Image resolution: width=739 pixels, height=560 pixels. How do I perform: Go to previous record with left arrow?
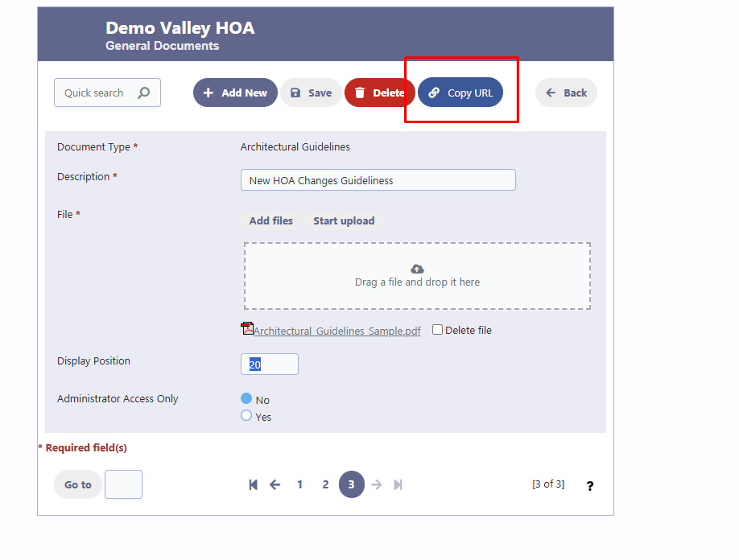[x=275, y=484]
